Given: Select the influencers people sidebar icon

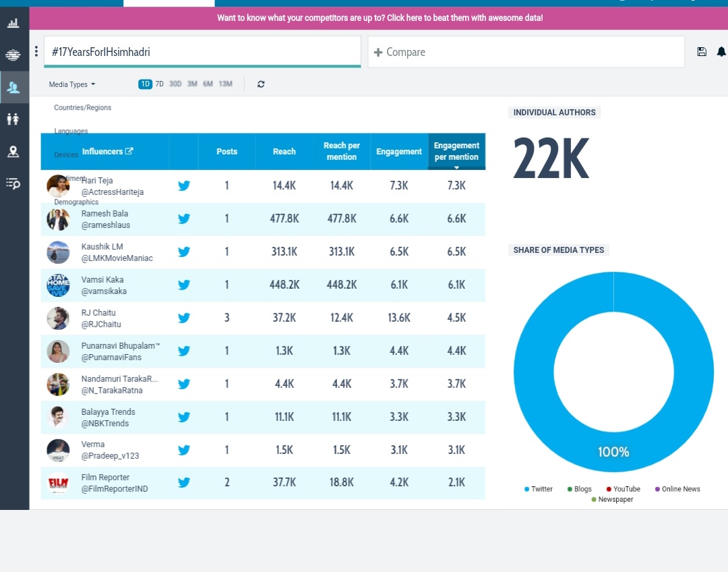Looking at the screenshot, I should (13, 87).
